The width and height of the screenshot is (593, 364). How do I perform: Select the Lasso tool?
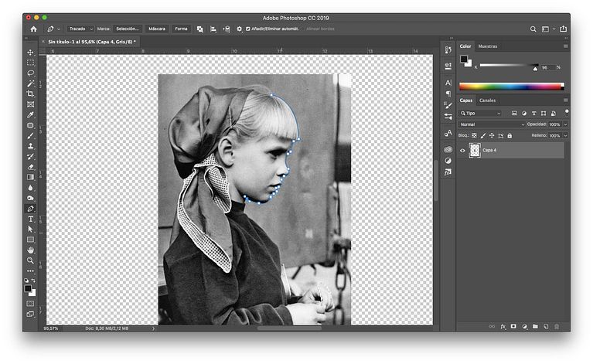[31, 73]
